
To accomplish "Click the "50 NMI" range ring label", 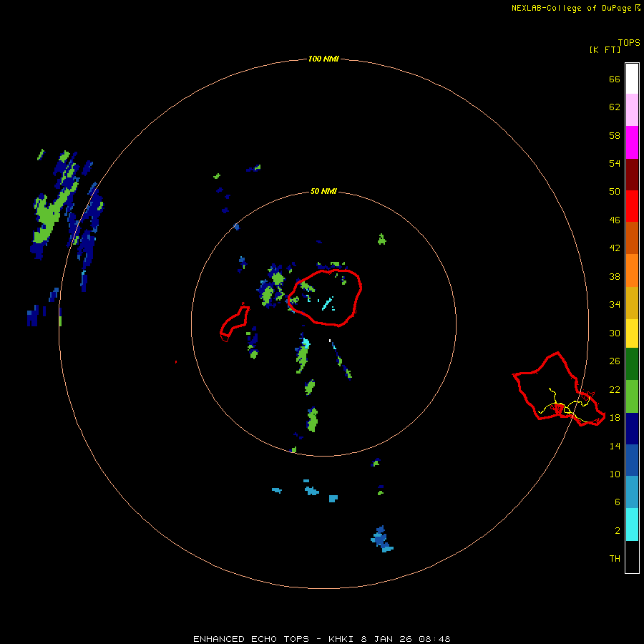I will click(x=323, y=191).
